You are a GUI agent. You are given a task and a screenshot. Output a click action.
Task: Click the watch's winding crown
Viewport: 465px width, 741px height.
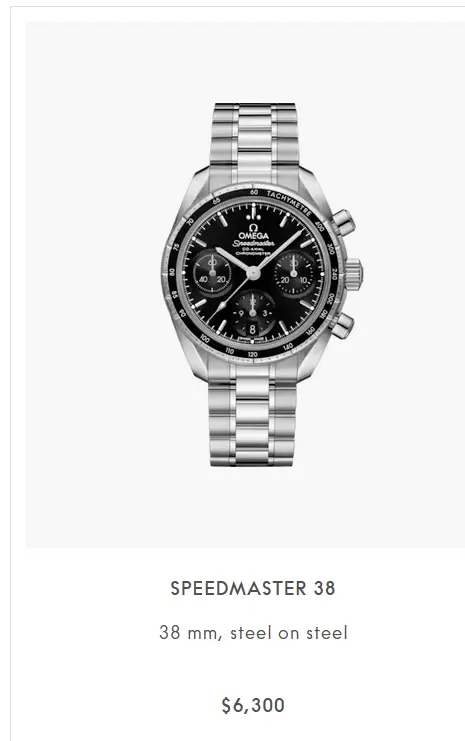pyautogui.click(x=353, y=275)
